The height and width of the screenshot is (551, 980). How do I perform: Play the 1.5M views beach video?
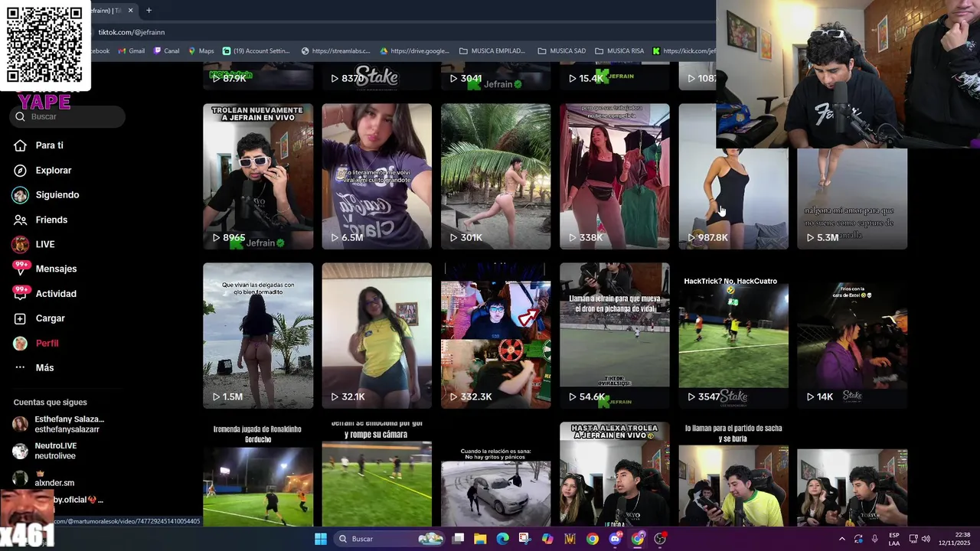(258, 336)
